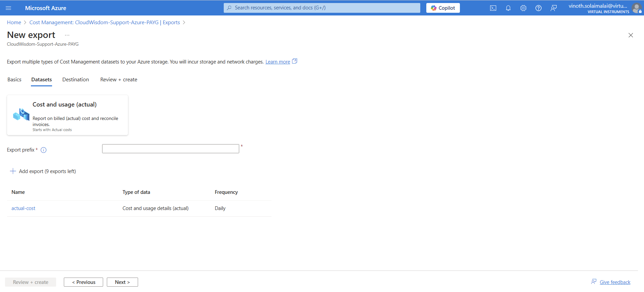Click Add export (9 exports left)
This screenshot has width=644, height=292.
47,171
